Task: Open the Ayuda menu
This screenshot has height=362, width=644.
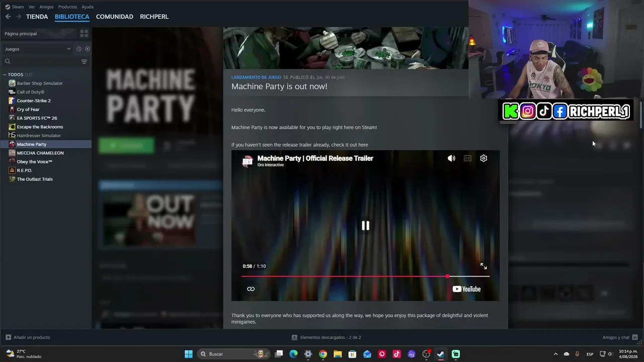Action: (88, 7)
